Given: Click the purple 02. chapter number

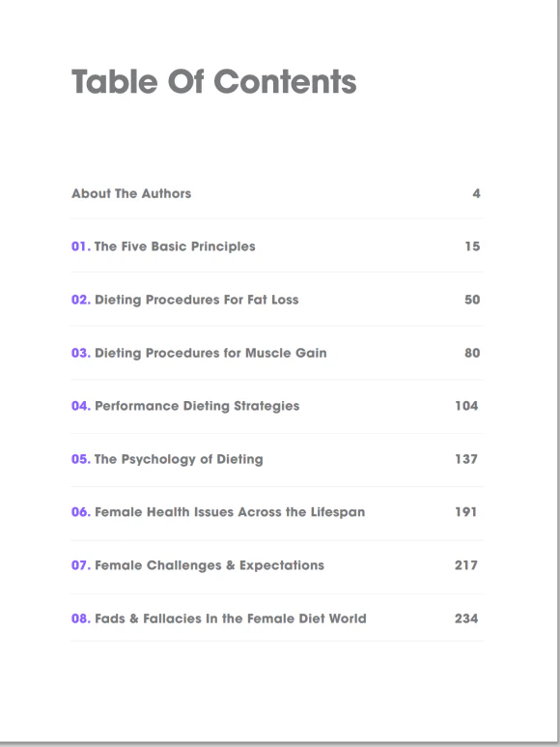Looking at the screenshot, I should (81, 300).
